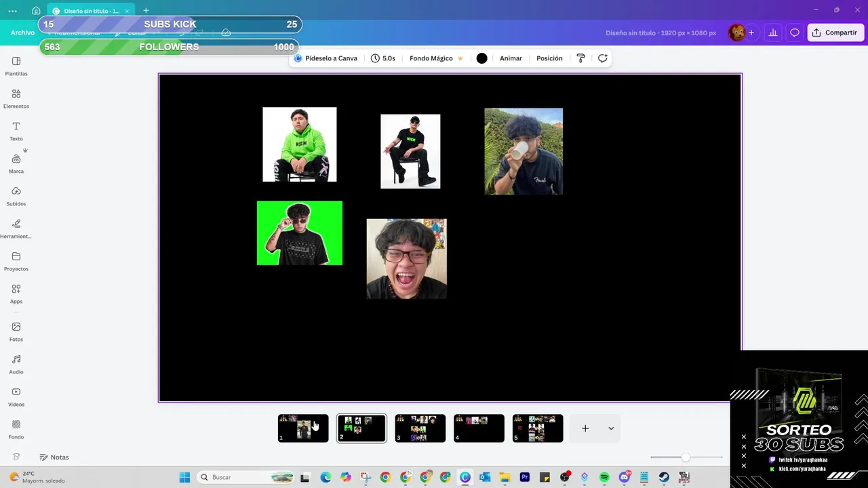Open the Posición option

tap(549, 58)
